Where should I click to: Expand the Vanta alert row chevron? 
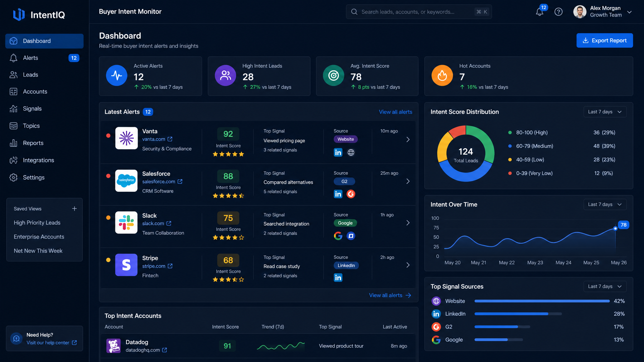(408, 140)
